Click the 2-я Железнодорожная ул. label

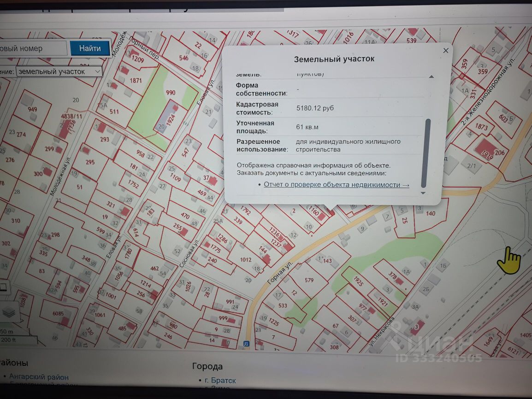tap(488, 92)
